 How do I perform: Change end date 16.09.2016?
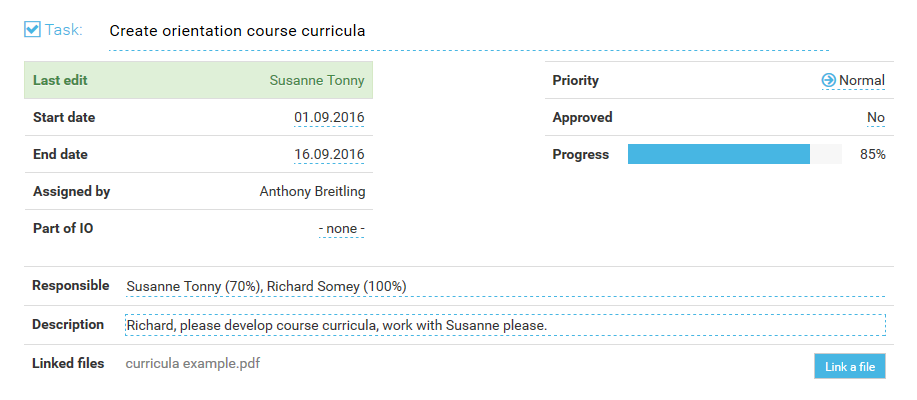329,154
